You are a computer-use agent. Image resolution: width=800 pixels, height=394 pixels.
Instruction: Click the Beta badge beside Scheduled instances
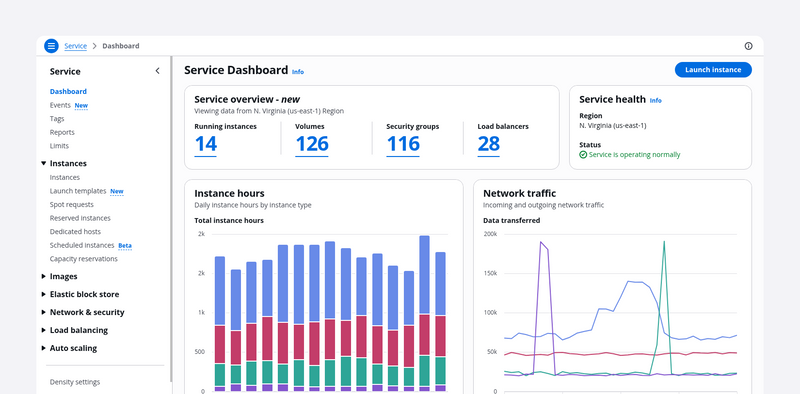tap(125, 245)
